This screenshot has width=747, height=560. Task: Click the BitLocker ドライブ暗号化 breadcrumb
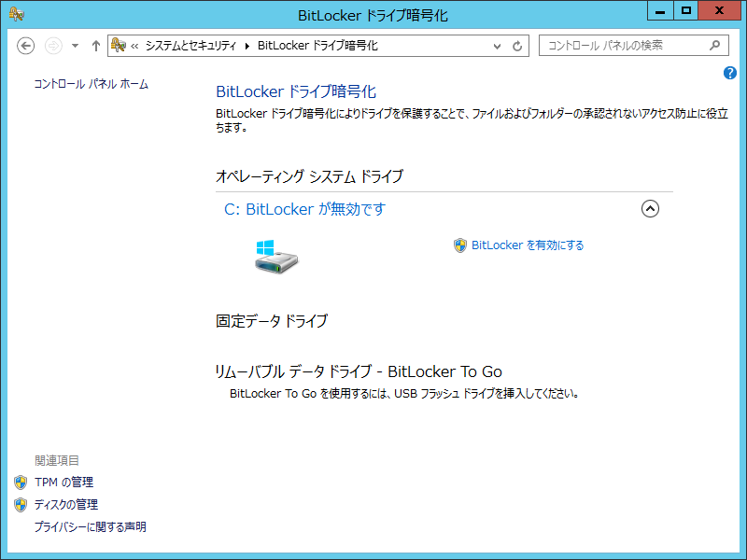(317, 46)
